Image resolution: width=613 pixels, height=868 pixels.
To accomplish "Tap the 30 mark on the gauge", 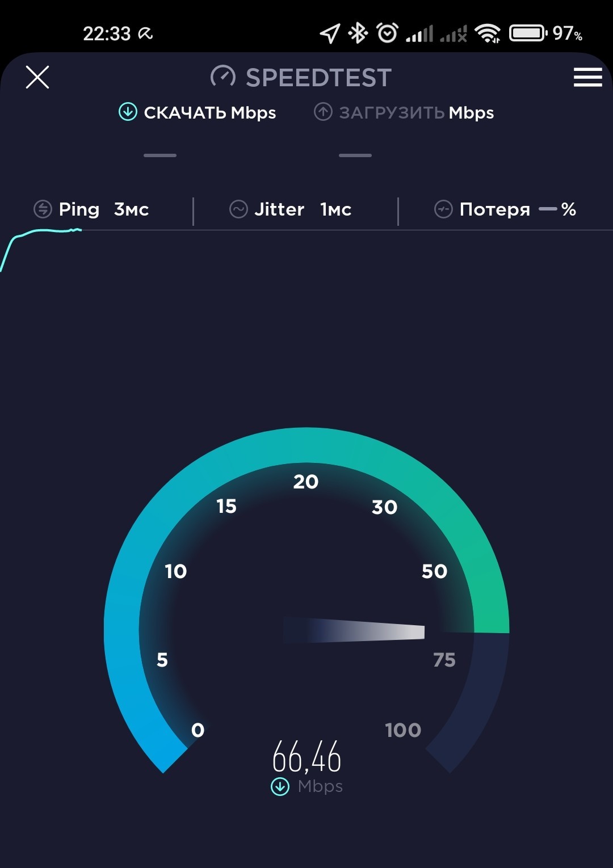I will coord(384,507).
